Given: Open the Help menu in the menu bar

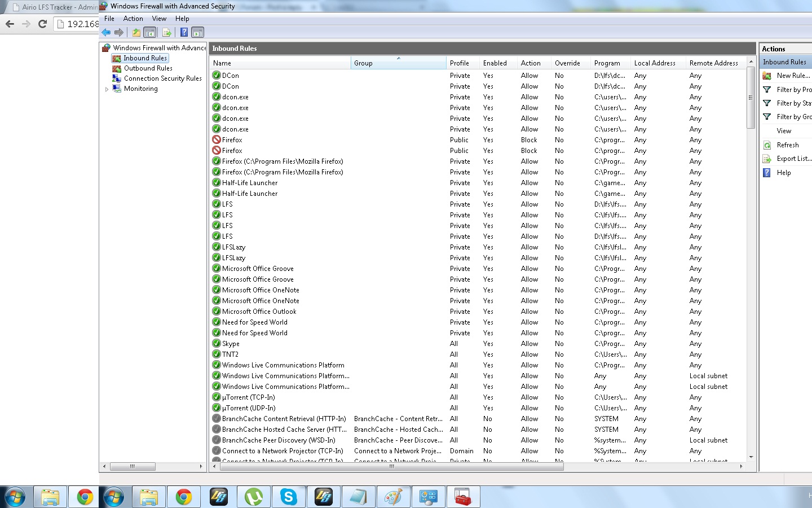Looking at the screenshot, I should 182,19.
